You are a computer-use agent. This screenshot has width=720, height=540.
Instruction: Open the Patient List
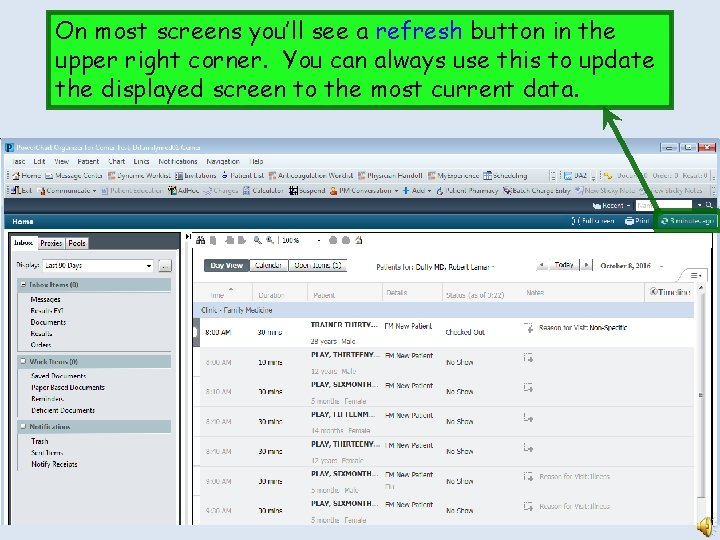click(x=242, y=175)
